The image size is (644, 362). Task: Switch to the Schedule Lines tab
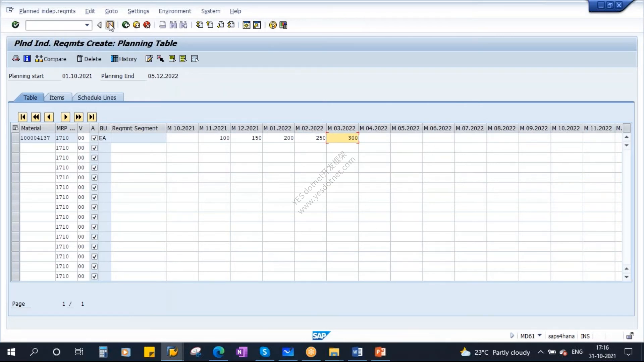(x=97, y=98)
